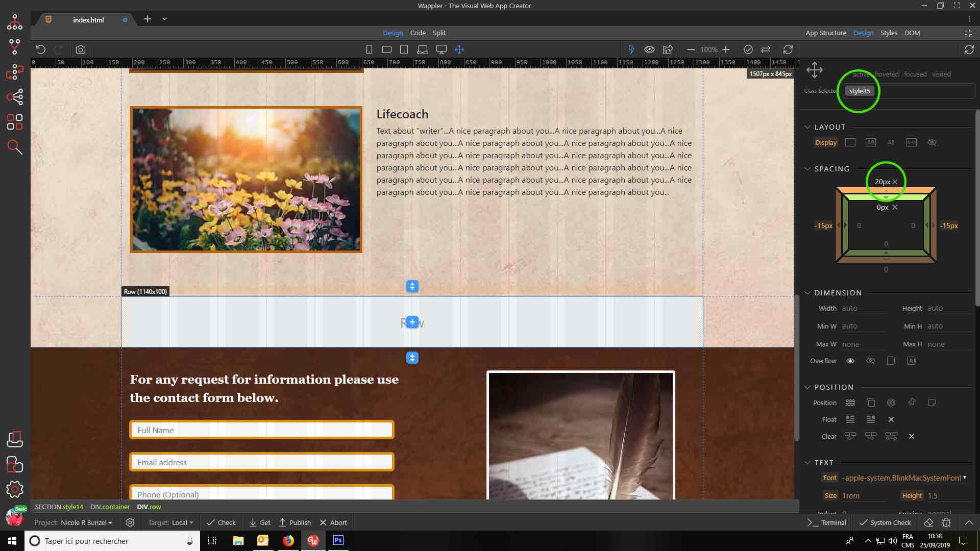Click the Check button in status bar

click(x=221, y=522)
